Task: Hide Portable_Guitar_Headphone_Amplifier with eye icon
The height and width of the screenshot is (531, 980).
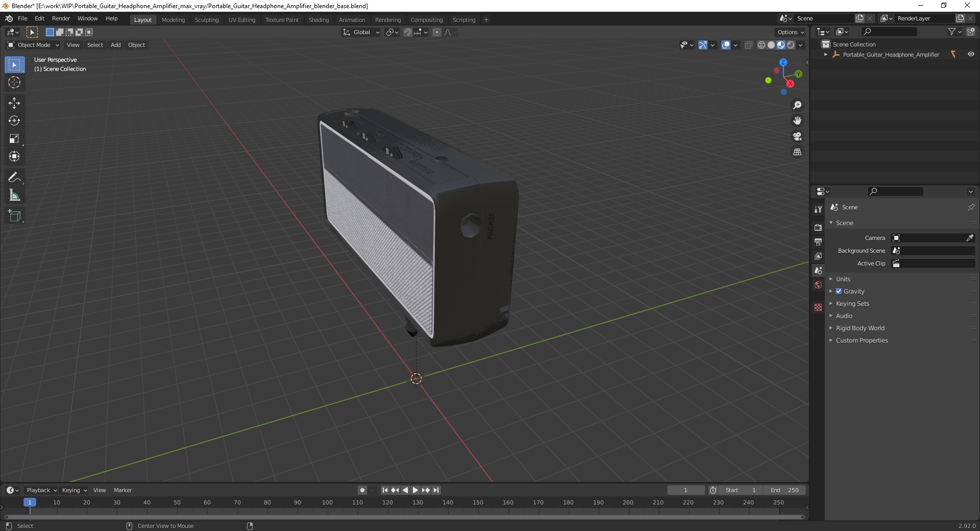Action: click(x=971, y=55)
